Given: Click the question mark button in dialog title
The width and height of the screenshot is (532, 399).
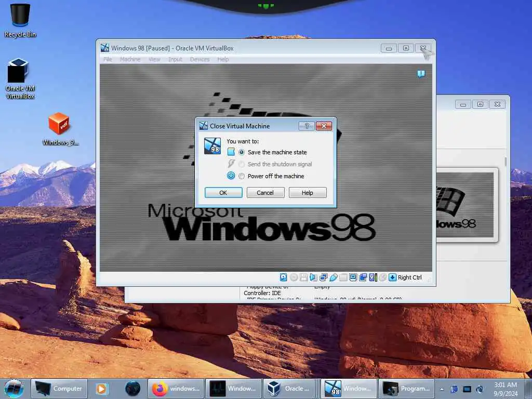Looking at the screenshot, I should click(307, 126).
